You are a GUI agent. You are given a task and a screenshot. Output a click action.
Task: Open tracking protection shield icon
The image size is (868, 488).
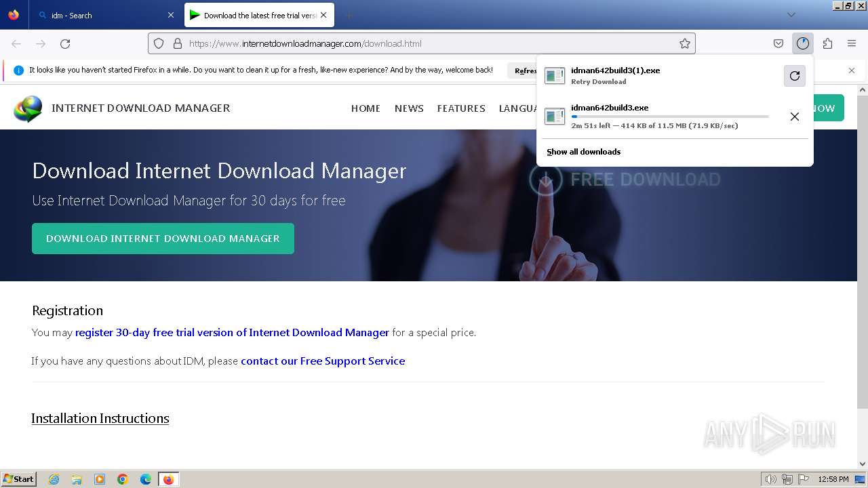pyautogui.click(x=159, y=43)
